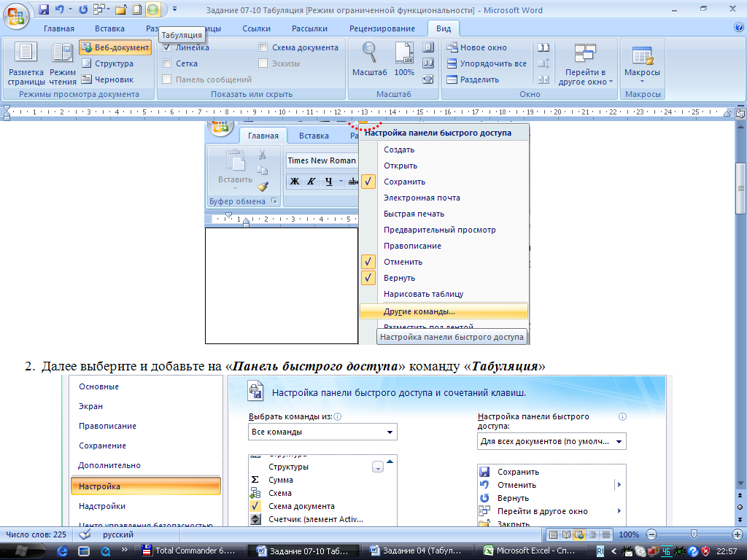
Task: Click the Число слов: 225 status item
Action: (36, 534)
